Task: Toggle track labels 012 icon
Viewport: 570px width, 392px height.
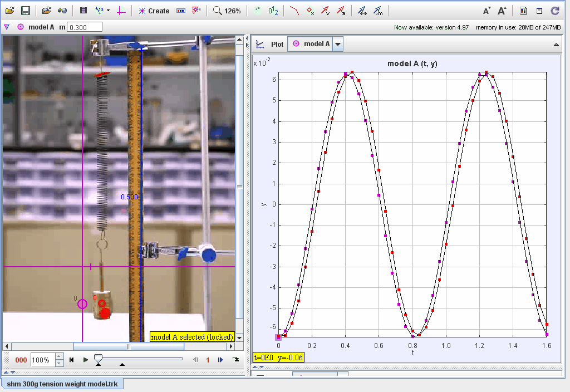Action: tap(273, 11)
